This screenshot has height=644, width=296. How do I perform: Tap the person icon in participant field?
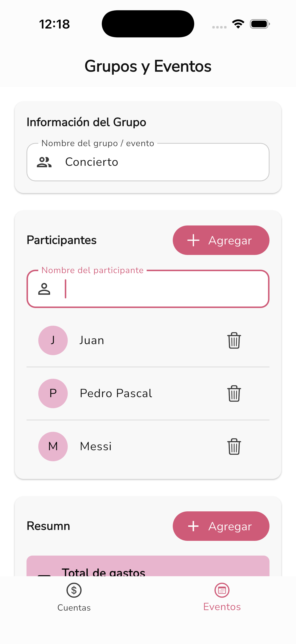(x=44, y=289)
